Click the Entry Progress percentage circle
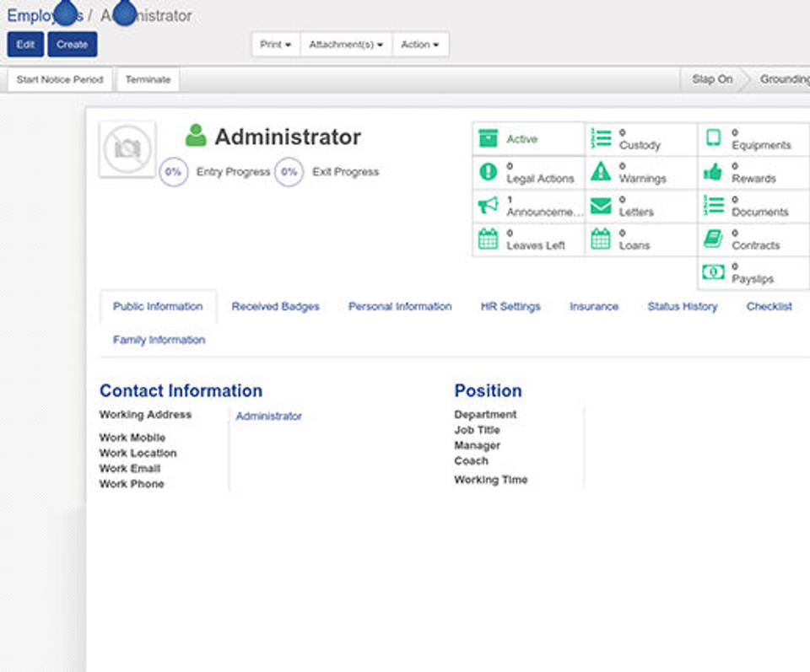 click(174, 172)
